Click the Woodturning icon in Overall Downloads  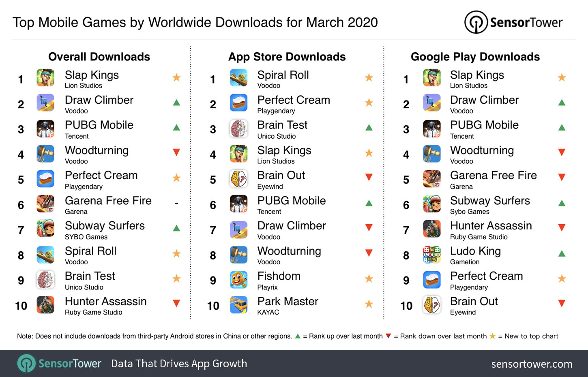[x=45, y=154]
